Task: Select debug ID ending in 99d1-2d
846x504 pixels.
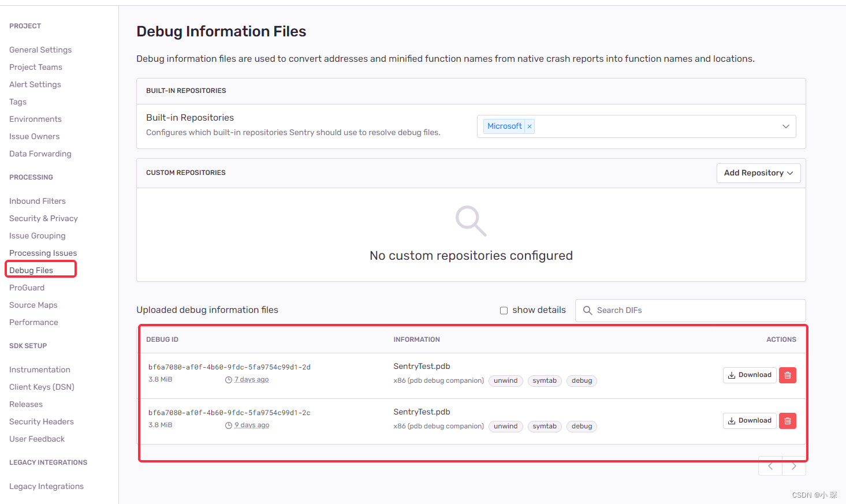Action: pos(229,367)
